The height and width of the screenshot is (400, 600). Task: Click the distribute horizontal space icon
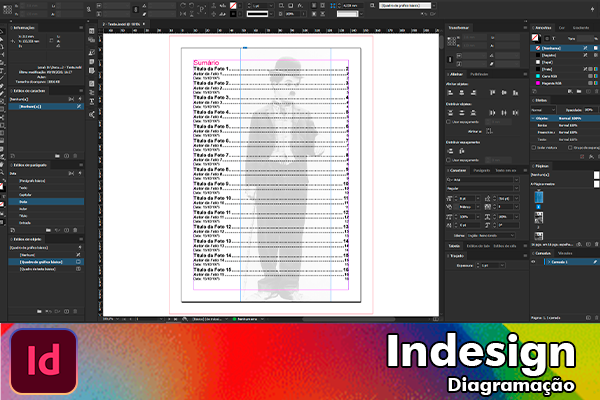[x=462, y=151]
